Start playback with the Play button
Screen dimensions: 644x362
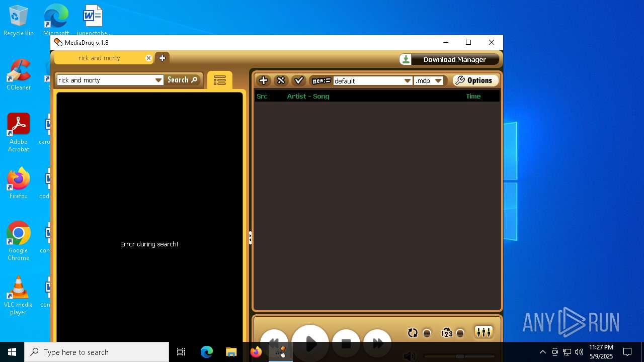tap(310, 343)
